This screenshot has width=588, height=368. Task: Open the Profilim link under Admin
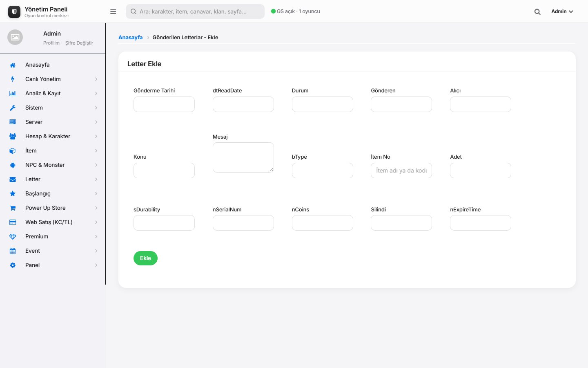pyautogui.click(x=51, y=43)
